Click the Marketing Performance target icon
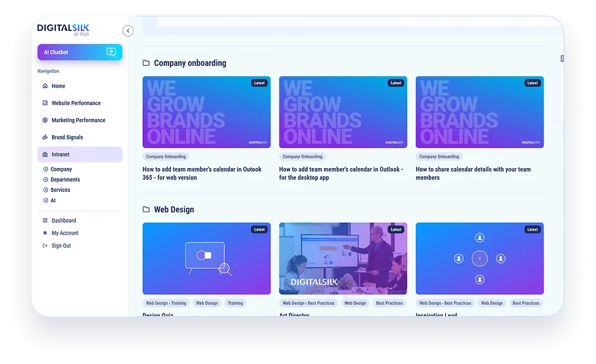This screenshot has height=364, width=596. (x=45, y=120)
